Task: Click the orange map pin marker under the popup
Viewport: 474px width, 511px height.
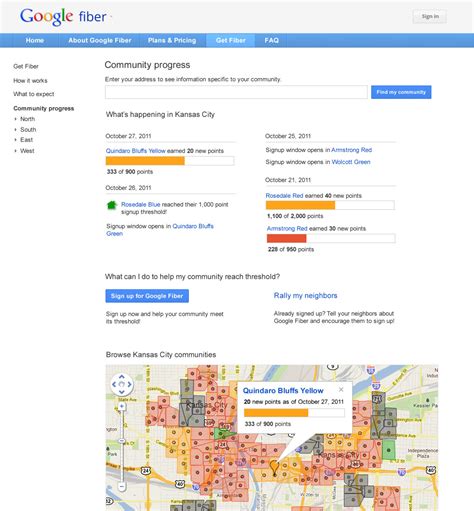Action: (274, 467)
